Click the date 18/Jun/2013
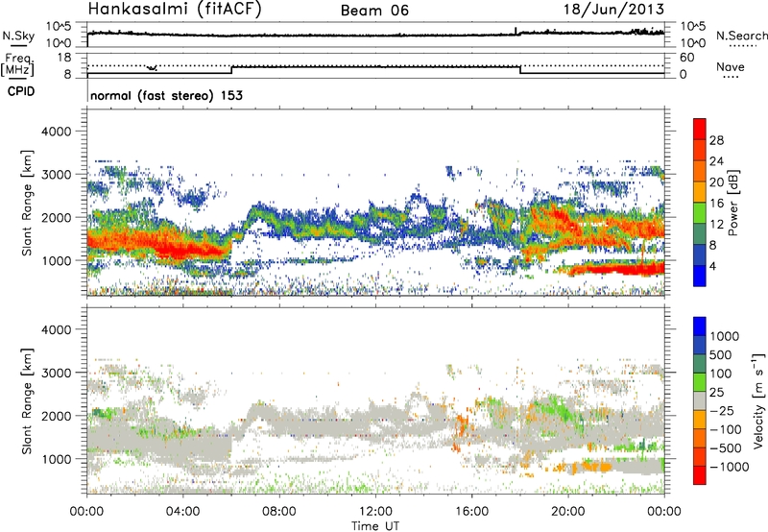The height and width of the screenshot is (532, 768). pyautogui.click(x=613, y=9)
